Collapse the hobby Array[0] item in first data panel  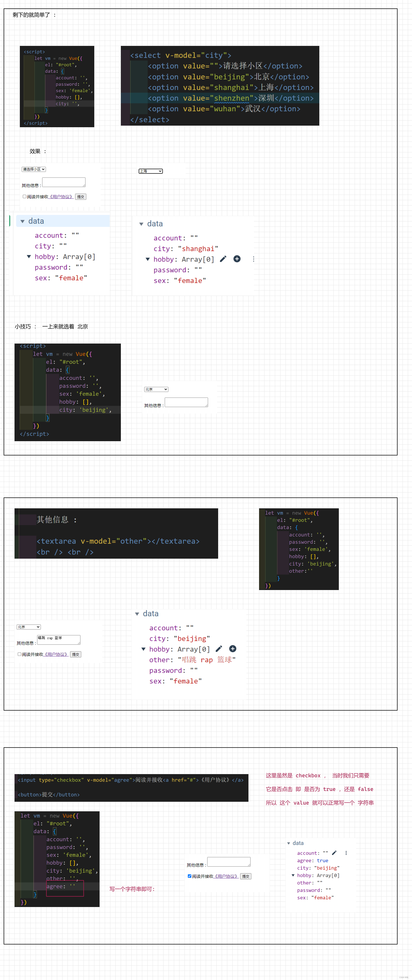point(29,257)
